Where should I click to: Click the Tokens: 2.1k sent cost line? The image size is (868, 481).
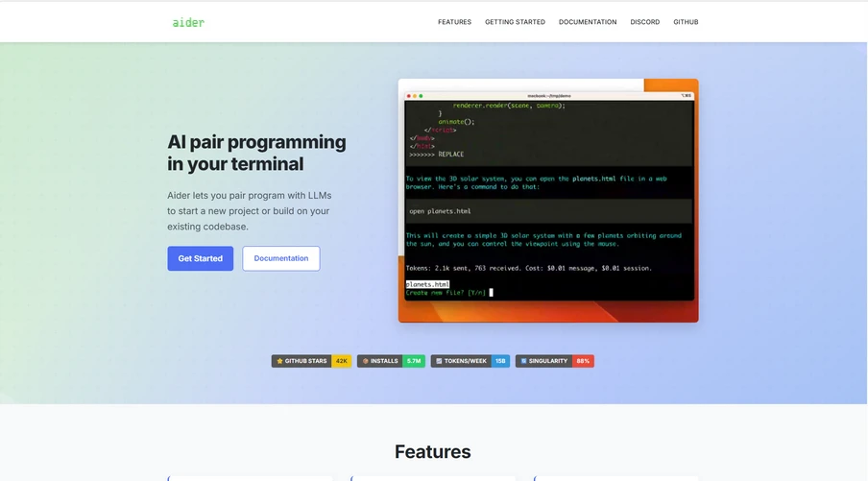point(529,269)
